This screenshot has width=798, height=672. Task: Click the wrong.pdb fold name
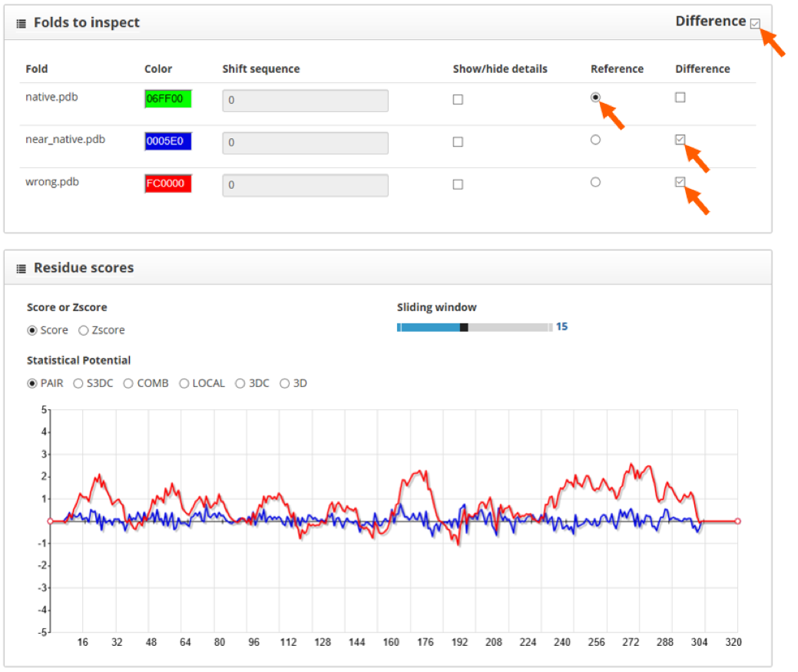(52, 182)
